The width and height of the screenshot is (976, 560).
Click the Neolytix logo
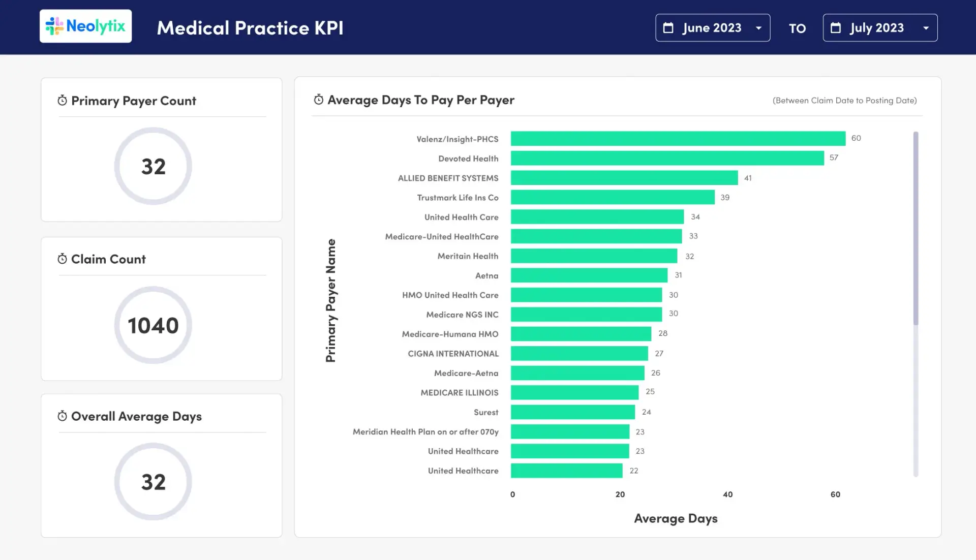tap(85, 25)
